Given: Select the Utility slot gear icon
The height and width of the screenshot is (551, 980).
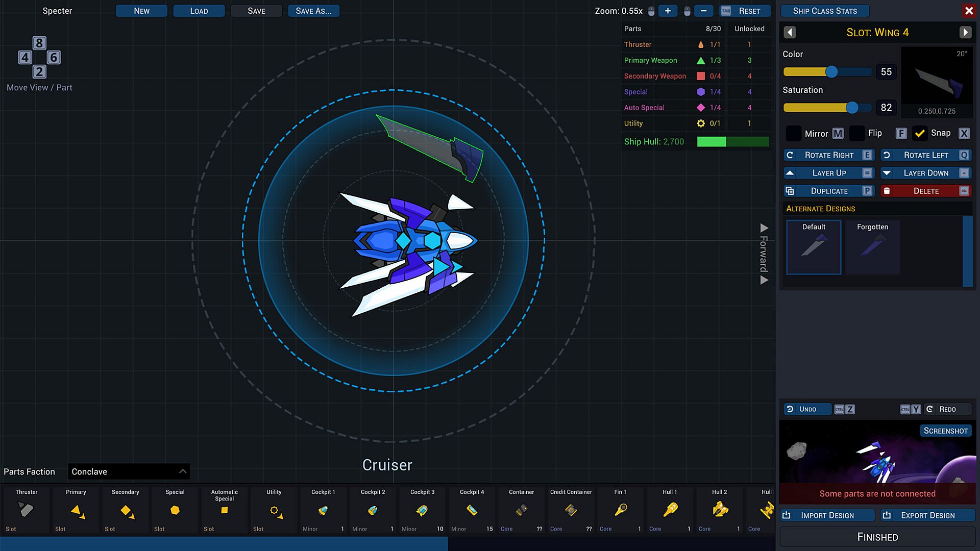Looking at the screenshot, I should click(275, 511).
